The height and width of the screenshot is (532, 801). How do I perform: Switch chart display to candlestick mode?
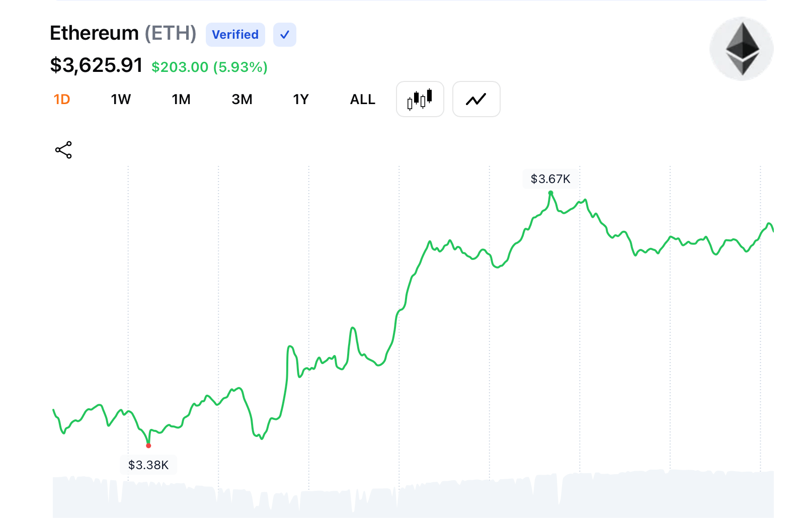point(420,99)
